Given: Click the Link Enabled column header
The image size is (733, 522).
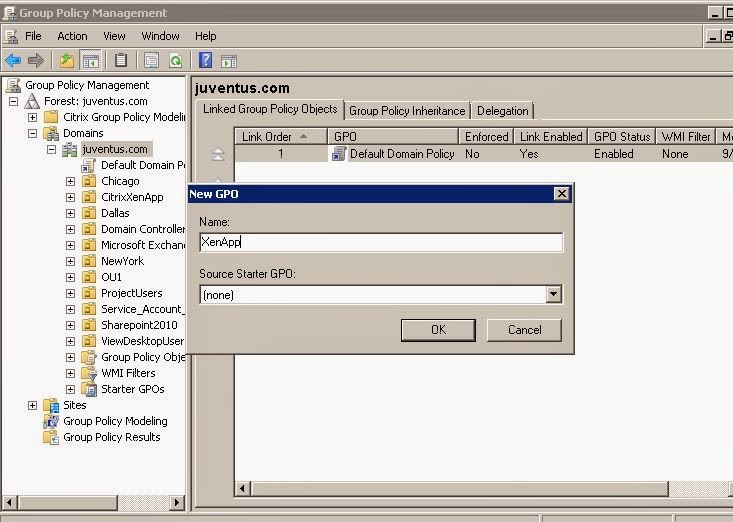Looking at the screenshot, I should [551, 136].
